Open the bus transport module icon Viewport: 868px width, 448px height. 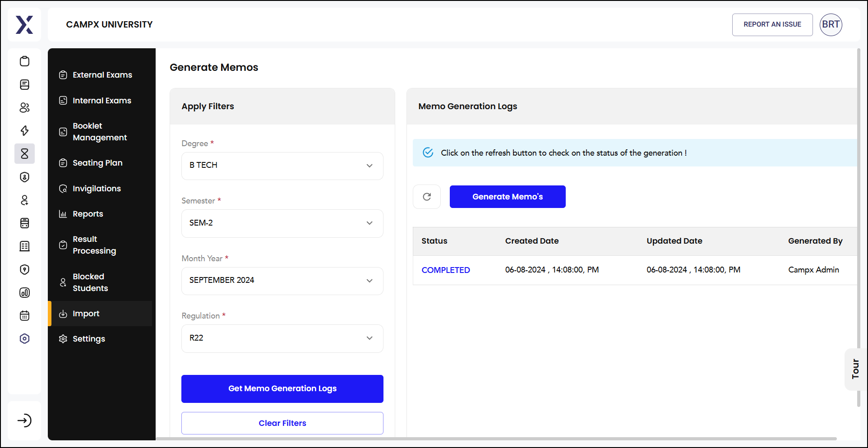tap(25, 223)
